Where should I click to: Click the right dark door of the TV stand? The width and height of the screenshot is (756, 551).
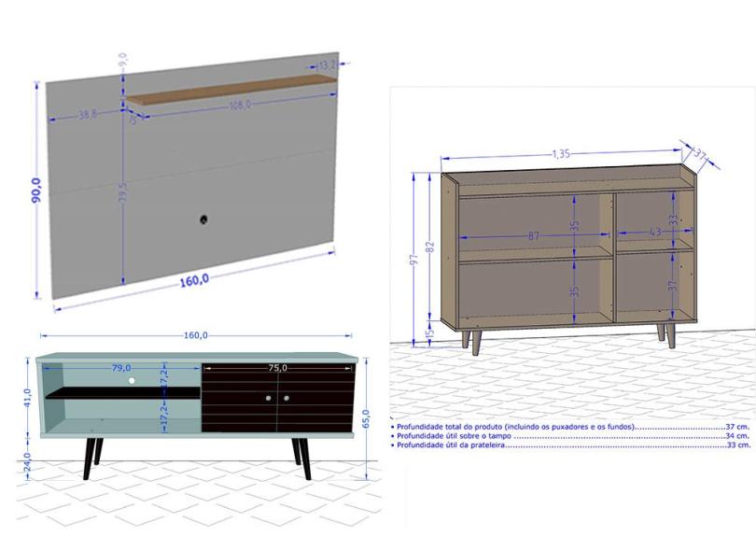pyautogui.click(x=317, y=400)
